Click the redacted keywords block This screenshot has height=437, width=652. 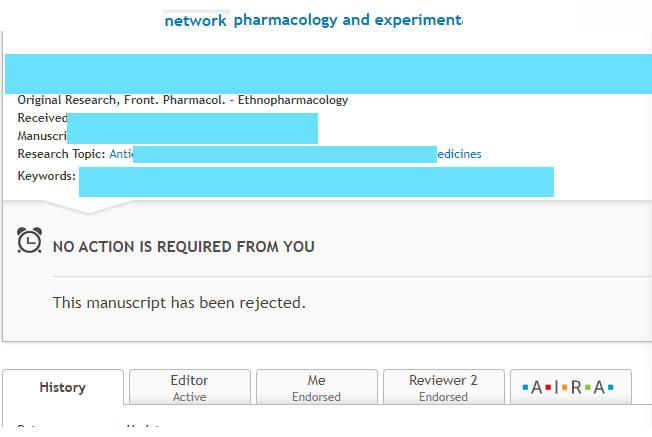[x=316, y=181]
